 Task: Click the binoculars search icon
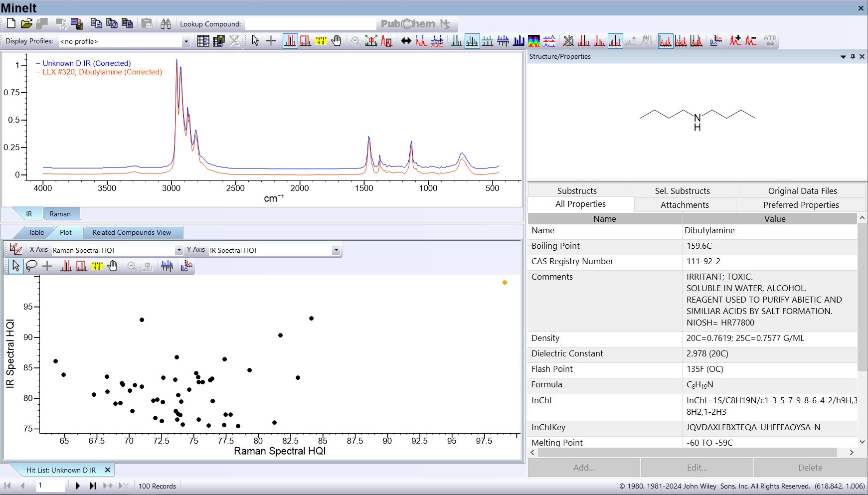point(166,24)
